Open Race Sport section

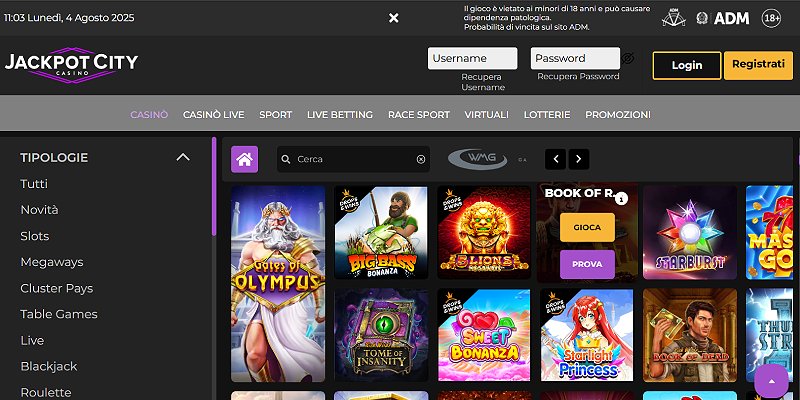[419, 115]
